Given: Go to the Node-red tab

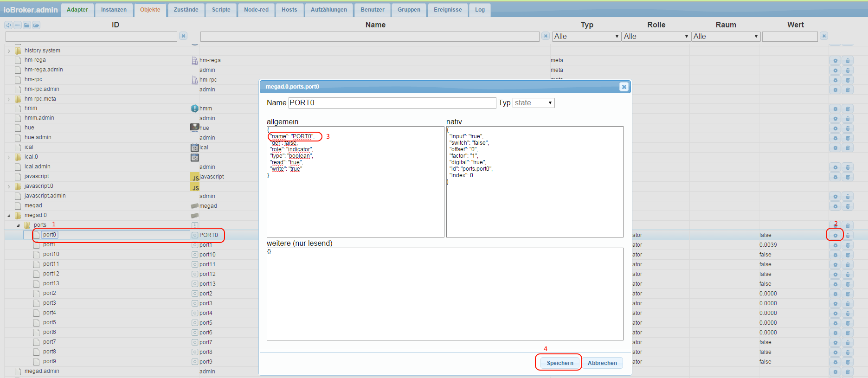Looking at the screenshot, I should coord(257,10).
